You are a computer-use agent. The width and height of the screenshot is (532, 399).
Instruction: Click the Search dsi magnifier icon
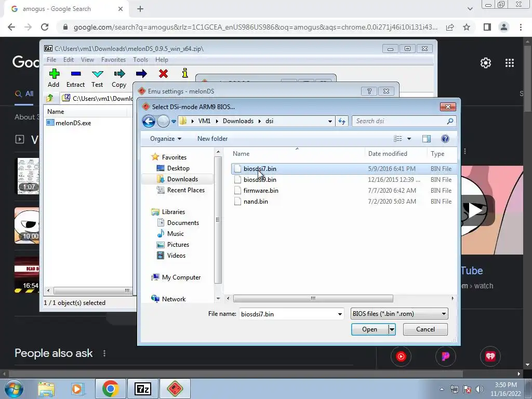pyautogui.click(x=450, y=121)
